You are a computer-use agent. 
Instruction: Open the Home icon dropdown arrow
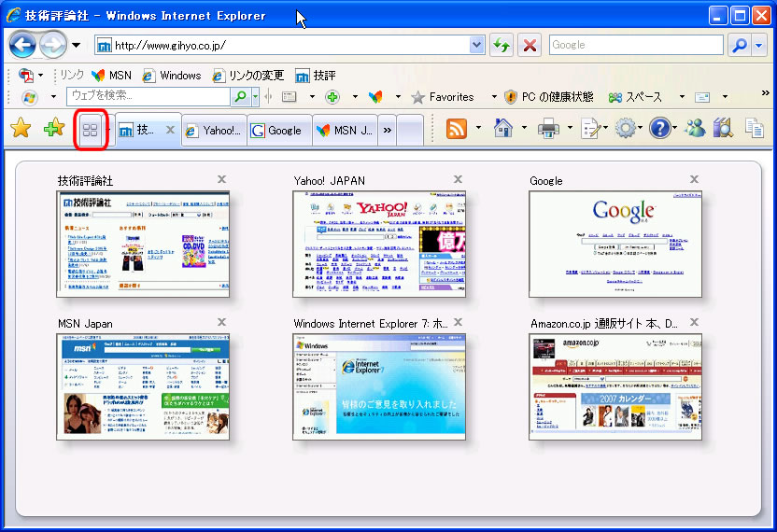click(524, 128)
